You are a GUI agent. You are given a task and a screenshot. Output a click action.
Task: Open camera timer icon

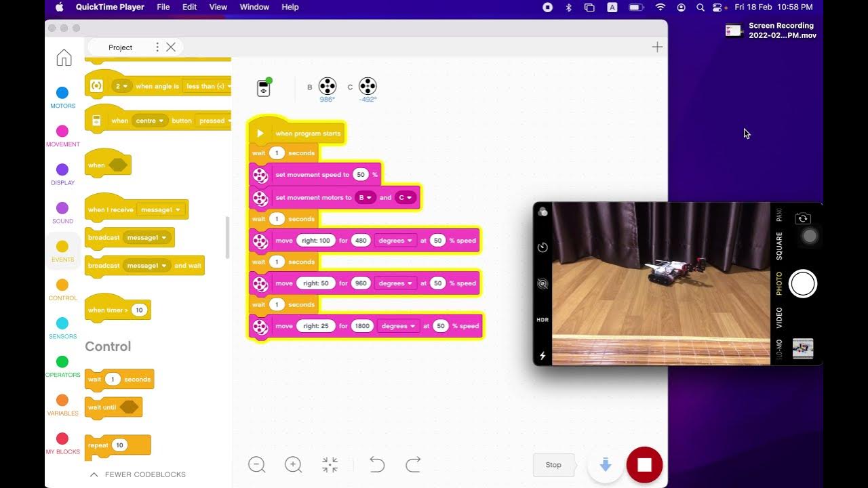pos(542,247)
